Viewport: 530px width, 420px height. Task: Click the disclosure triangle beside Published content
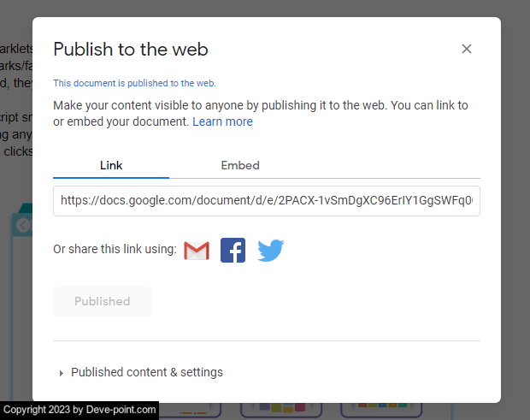click(61, 373)
